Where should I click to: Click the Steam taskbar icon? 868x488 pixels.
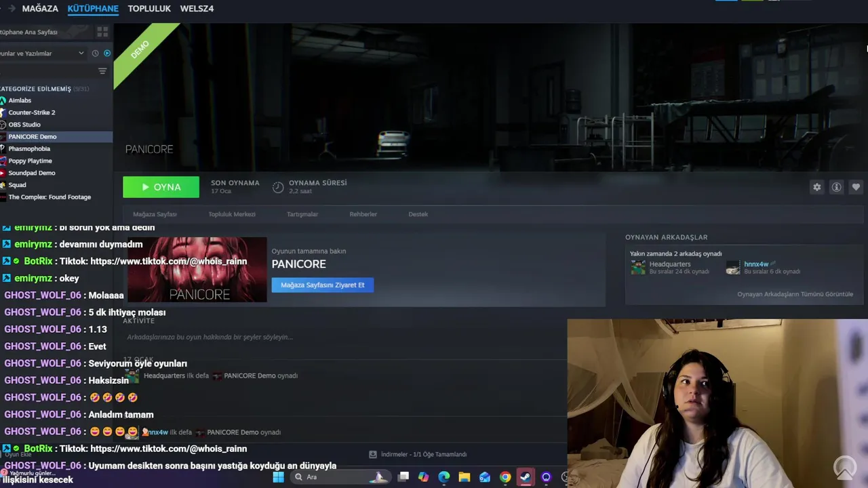click(526, 477)
